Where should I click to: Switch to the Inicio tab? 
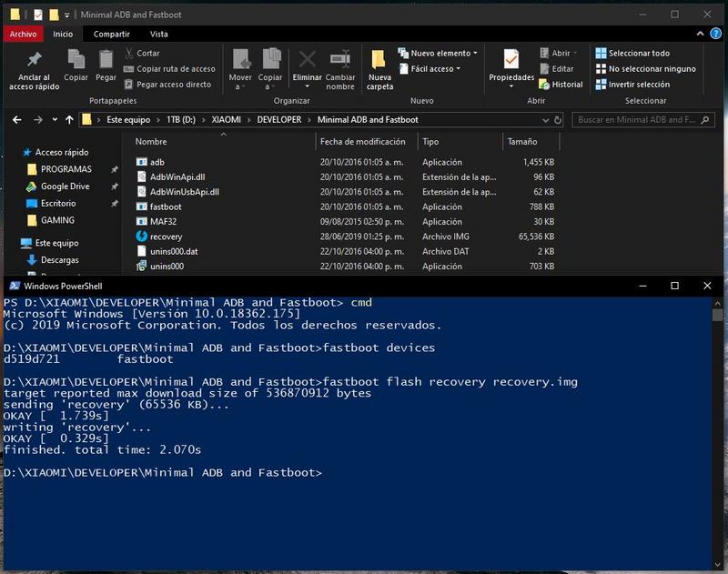63,34
